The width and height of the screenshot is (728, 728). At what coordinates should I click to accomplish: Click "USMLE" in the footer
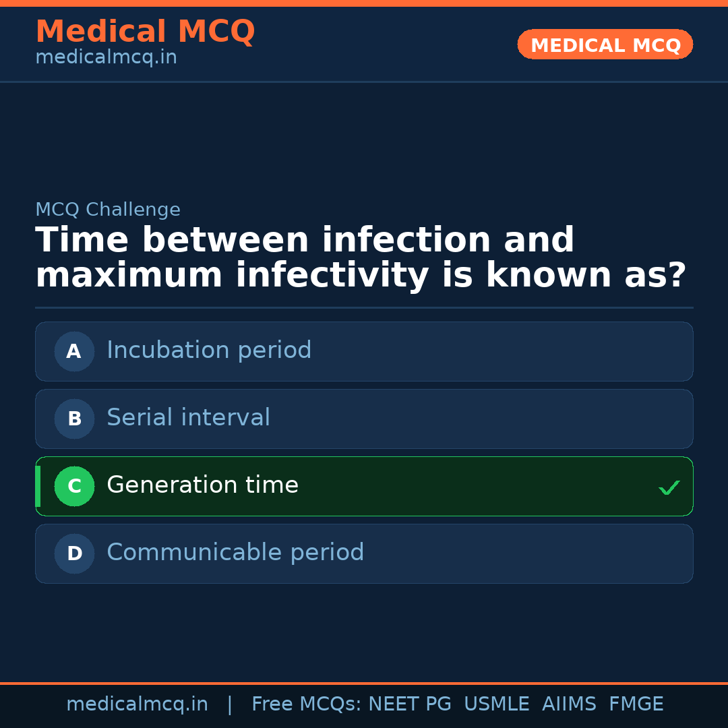[496, 704]
